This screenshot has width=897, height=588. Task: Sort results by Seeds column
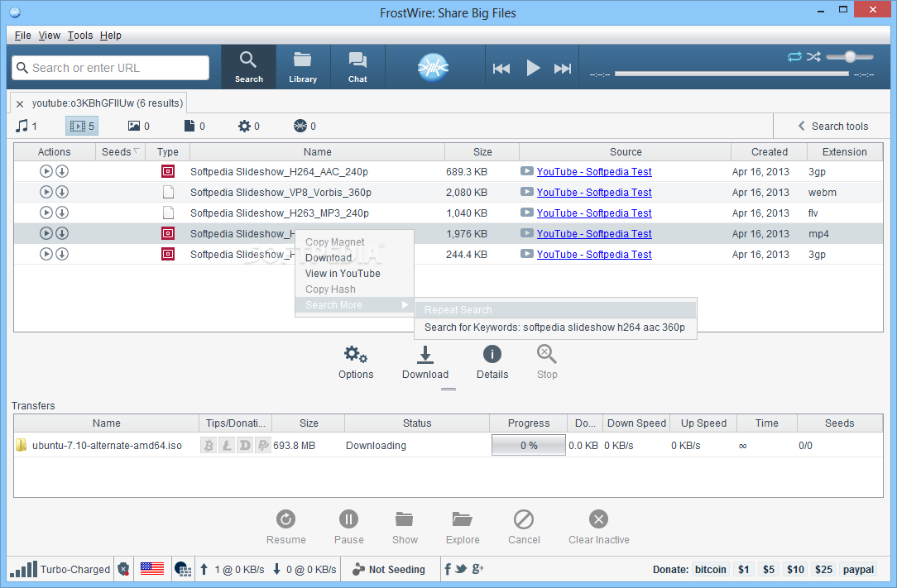[120, 151]
